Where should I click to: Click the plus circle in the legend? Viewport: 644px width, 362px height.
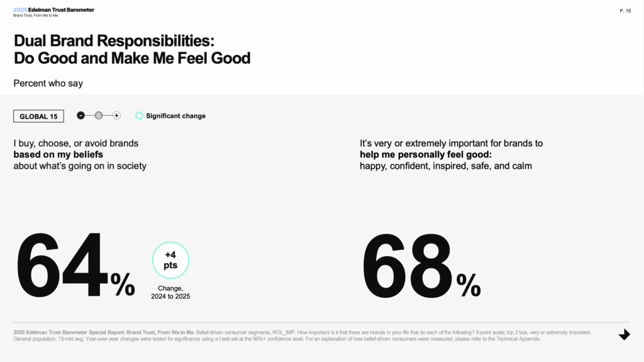click(116, 116)
